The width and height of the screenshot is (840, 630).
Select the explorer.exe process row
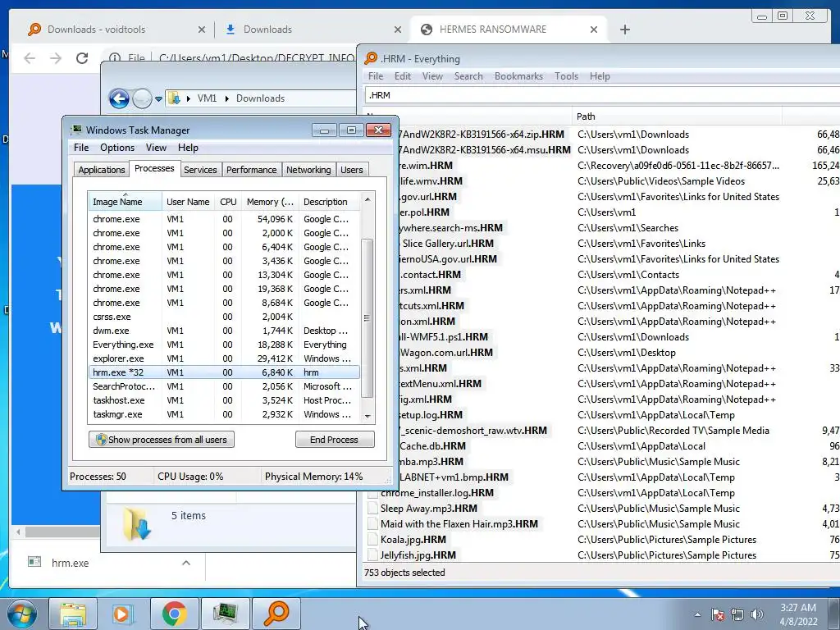[x=225, y=358]
